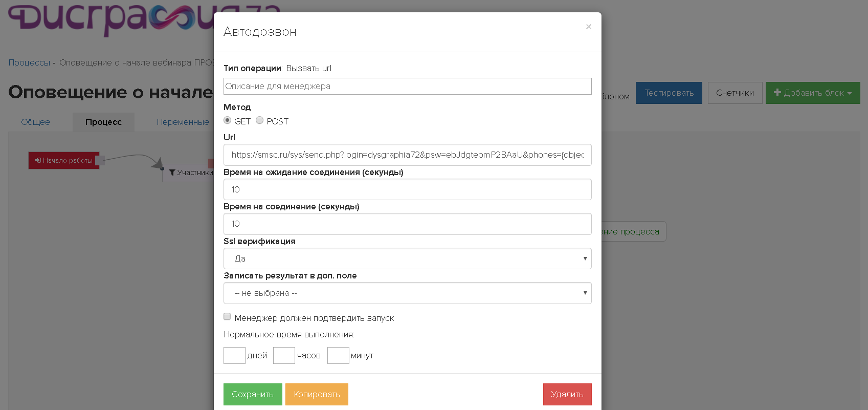The image size is (868, 410).
Task: Click the Начало работы start block
Action: pyautogui.click(x=64, y=160)
